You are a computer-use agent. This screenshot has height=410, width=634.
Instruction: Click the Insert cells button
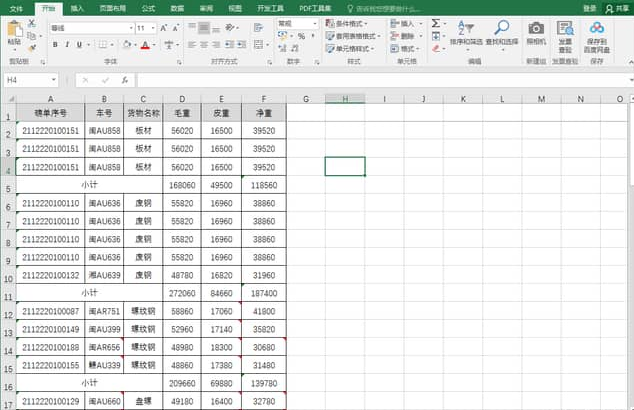[x=406, y=23]
